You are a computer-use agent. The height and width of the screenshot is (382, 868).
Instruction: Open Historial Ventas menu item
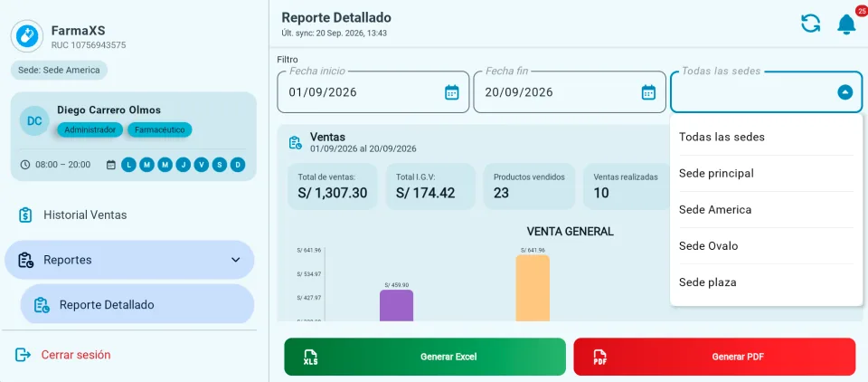[x=129, y=215]
